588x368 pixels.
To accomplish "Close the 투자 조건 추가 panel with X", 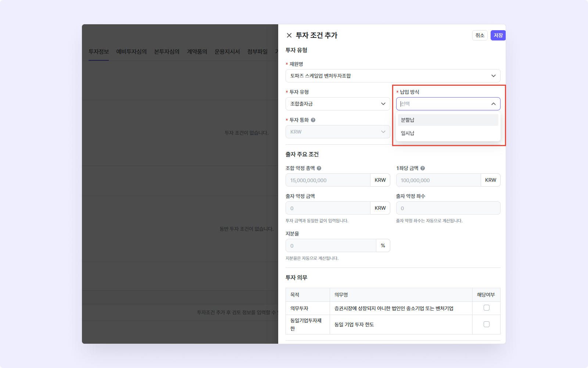I will pyautogui.click(x=289, y=35).
